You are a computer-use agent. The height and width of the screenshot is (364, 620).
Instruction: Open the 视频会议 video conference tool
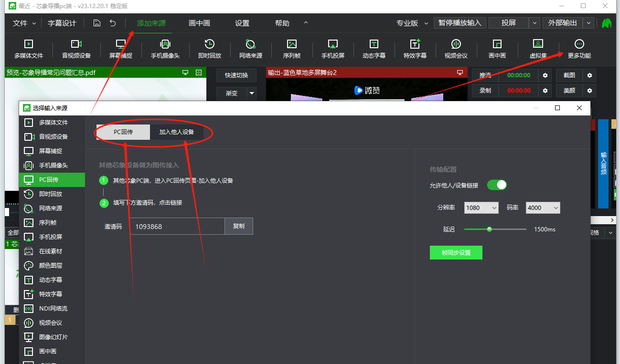click(x=456, y=49)
